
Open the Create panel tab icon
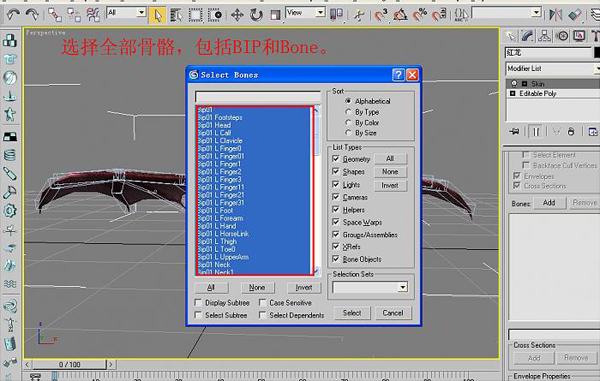510,36
